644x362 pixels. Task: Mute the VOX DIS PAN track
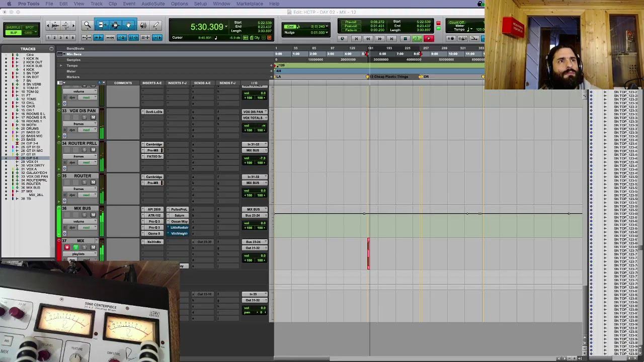click(x=93, y=117)
